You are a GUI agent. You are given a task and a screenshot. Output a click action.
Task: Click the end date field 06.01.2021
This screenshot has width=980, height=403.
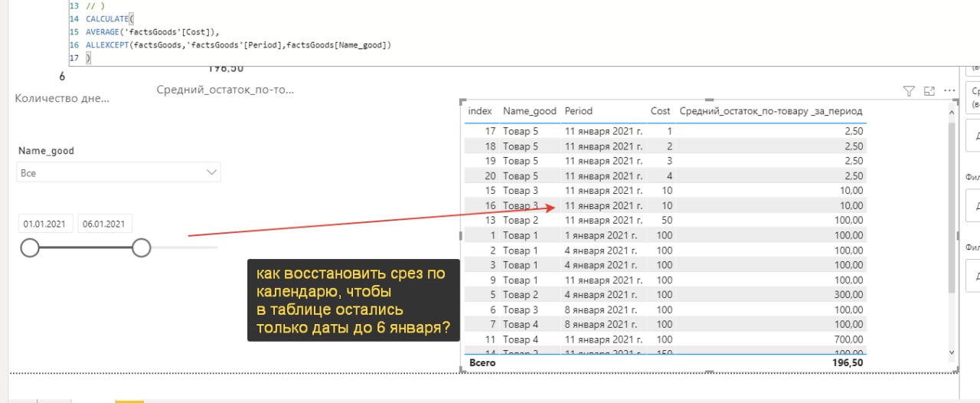click(106, 224)
